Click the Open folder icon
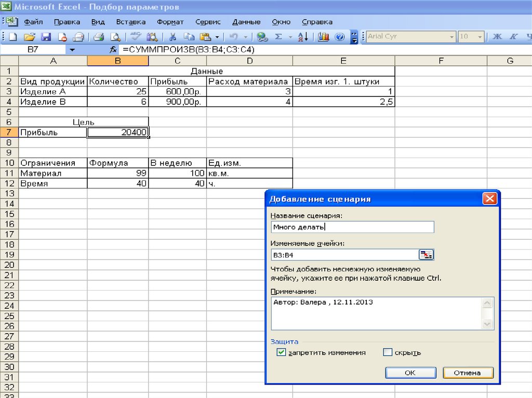Screen dimensions: 532x398 (29, 37)
